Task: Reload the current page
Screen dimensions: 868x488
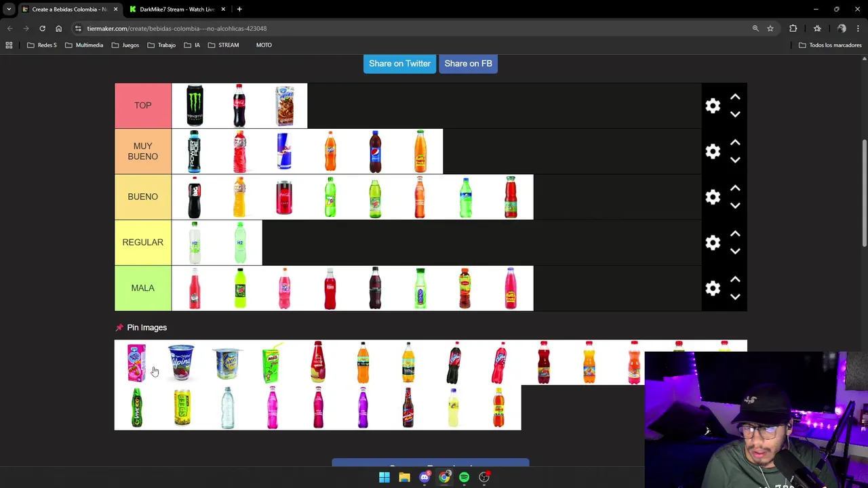Action: coord(42,28)
